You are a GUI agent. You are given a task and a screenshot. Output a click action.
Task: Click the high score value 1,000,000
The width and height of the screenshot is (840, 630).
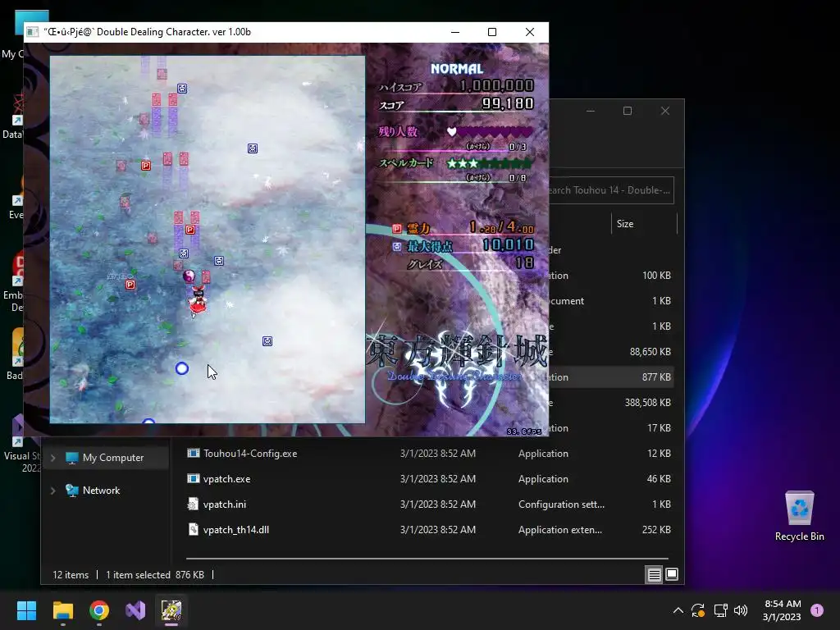tap(496, 85)
